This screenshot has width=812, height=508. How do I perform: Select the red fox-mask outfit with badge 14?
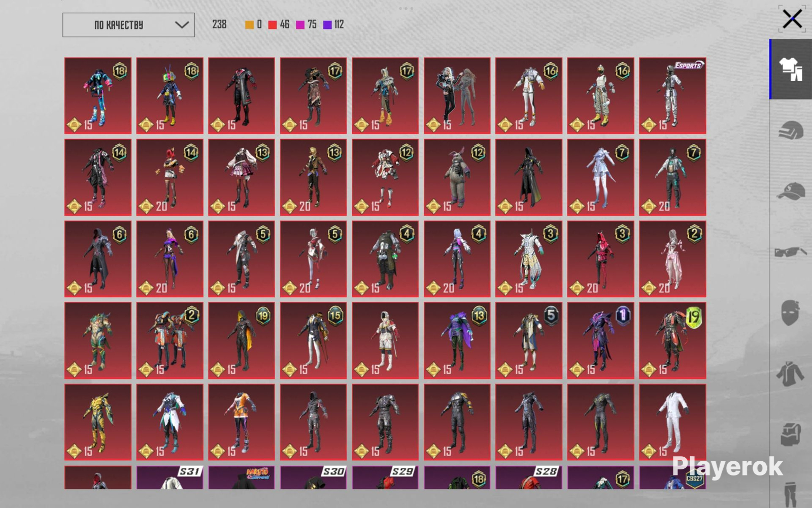click(170, 177)
